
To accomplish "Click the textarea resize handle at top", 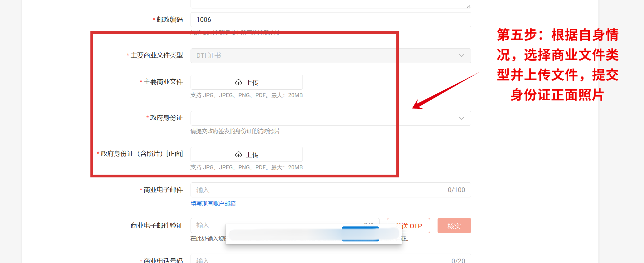I will (x=468, y=6).
